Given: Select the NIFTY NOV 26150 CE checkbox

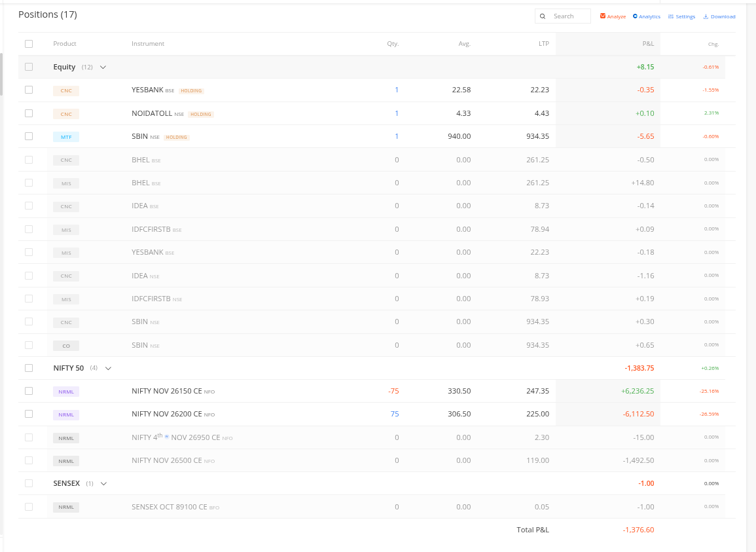Looking at the screenshot, I should click(29, 391).
